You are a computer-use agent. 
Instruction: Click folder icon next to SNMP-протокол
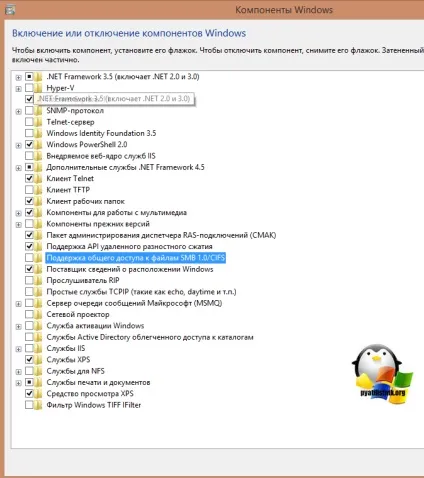click(38, 111)
